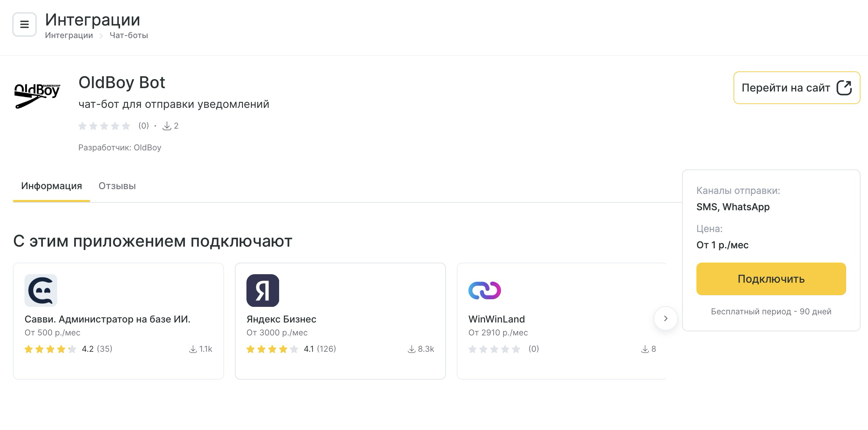868x430 pixels.
Task: Go to Интеграции breadcrumb link
Action: coord(69,35)
